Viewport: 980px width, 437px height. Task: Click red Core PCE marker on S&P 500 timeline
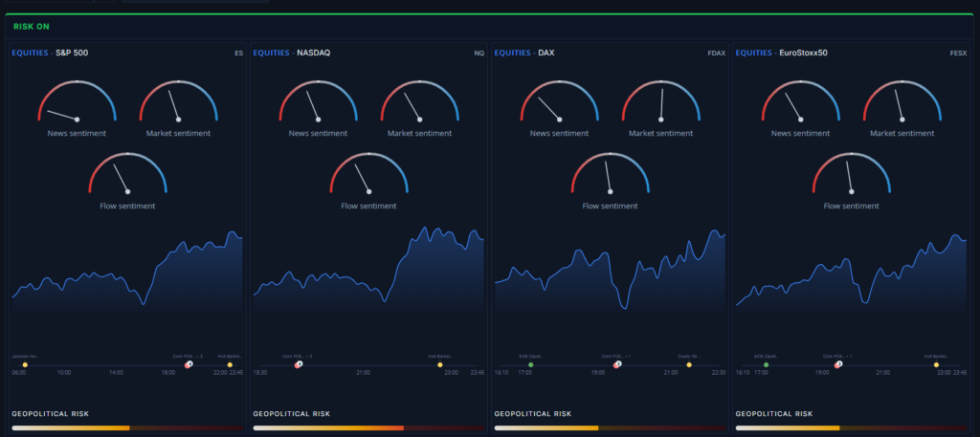click(x=188, y=364)
